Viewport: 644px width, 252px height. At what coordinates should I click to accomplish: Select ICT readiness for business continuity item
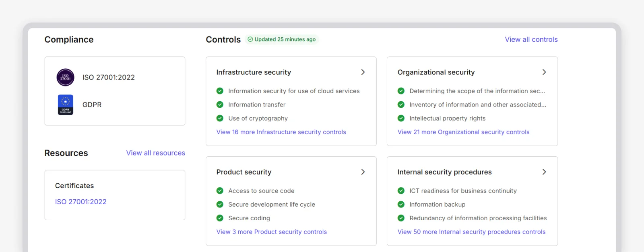click(x=463, y=191)
